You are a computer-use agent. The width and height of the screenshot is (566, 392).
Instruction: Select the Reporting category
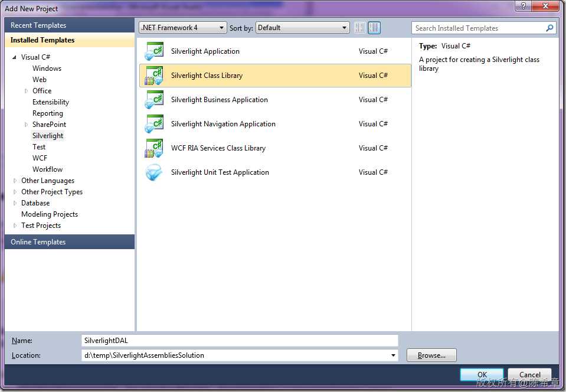point(48,113)
